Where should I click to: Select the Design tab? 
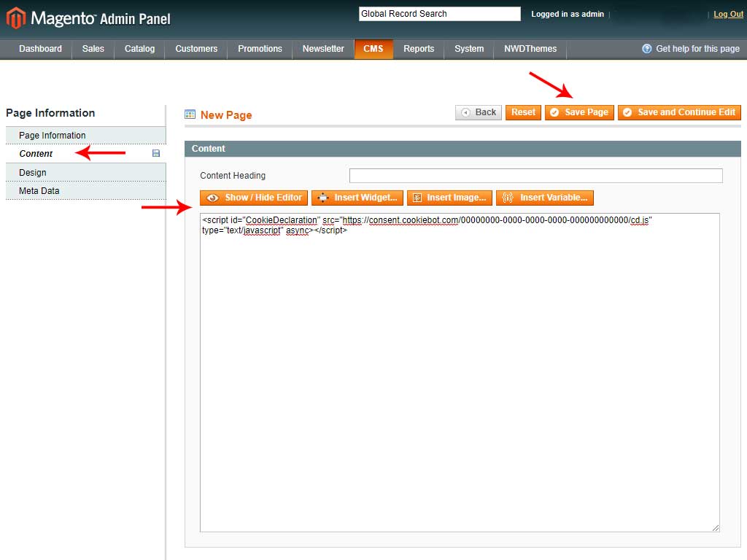[x=86, y=172]
